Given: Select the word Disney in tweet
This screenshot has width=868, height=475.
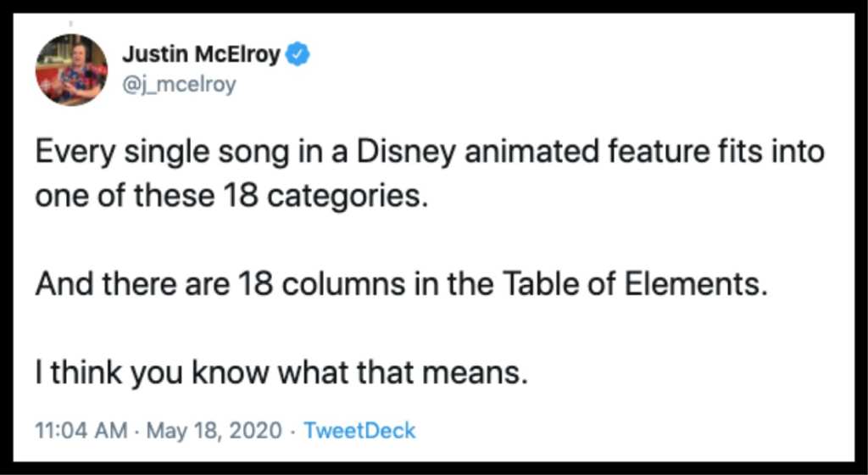Looking at the screenshot, I should [406, 153].
